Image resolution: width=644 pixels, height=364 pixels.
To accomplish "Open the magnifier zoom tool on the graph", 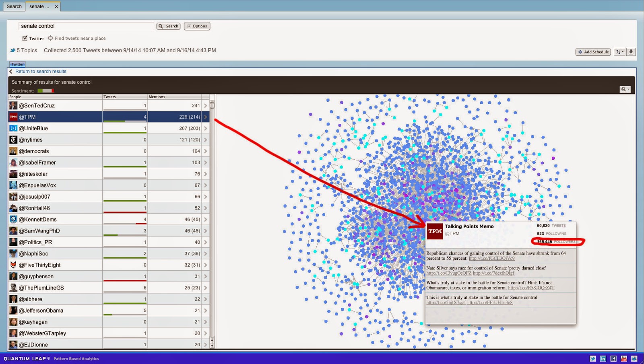I will (x=625, y=89).
